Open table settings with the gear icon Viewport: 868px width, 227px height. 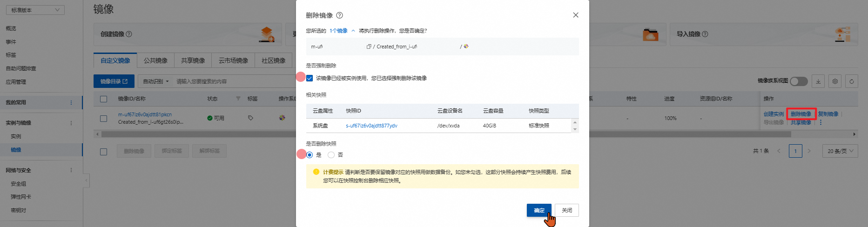(x=835, y=81)
